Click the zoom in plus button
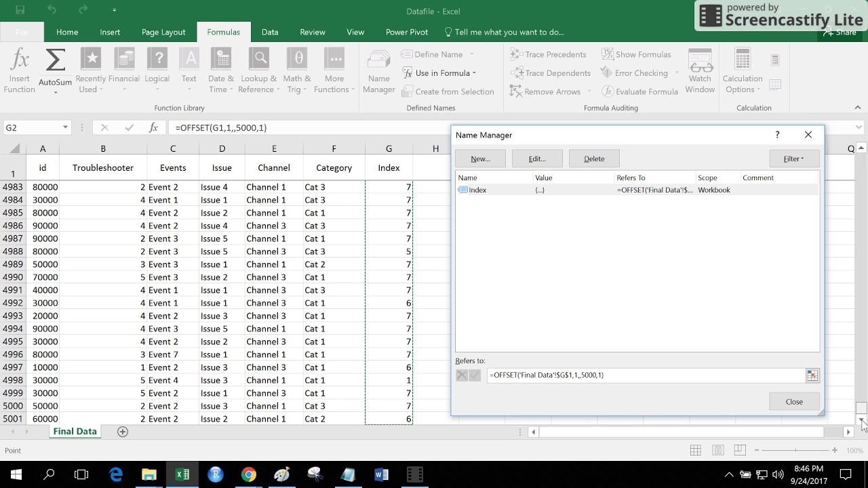Image resolution: width=868 pixels, height=488 pixels. point(835,450)
